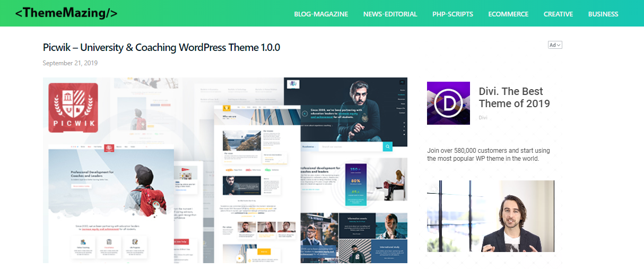The width and height of the screenshot is (644, 269).
Task: Open the BLOG-MAGAZINE menu
Action: tap(321, 14)
